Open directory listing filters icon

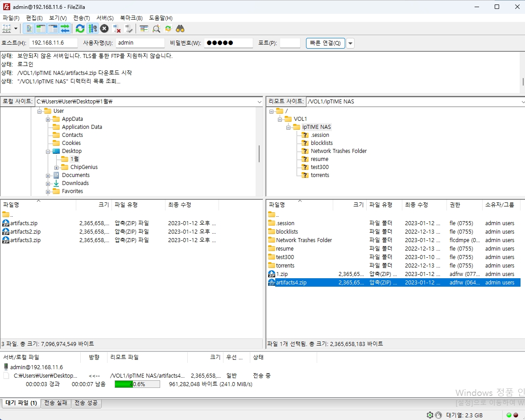[x=144, y=29]
